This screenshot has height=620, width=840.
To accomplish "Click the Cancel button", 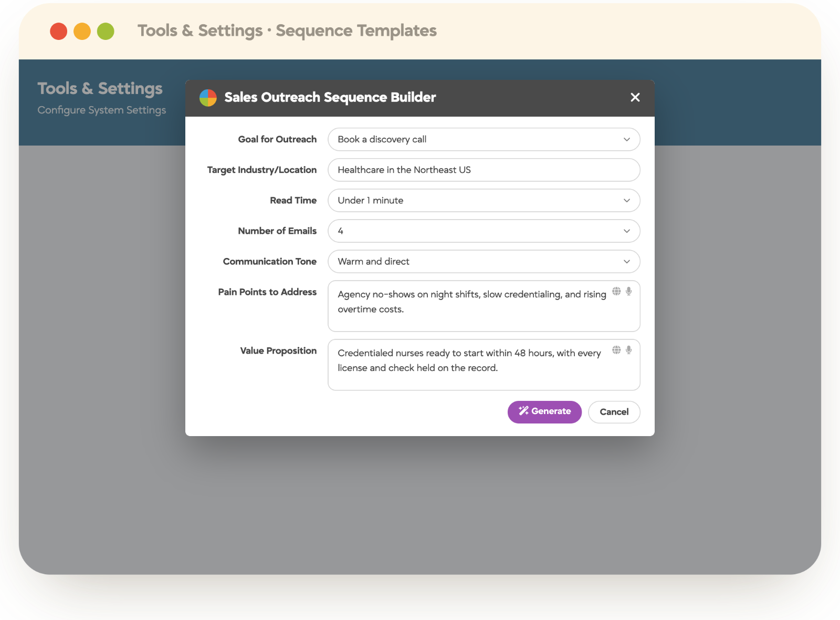I will pyautogui.click(x=614, y=412).
